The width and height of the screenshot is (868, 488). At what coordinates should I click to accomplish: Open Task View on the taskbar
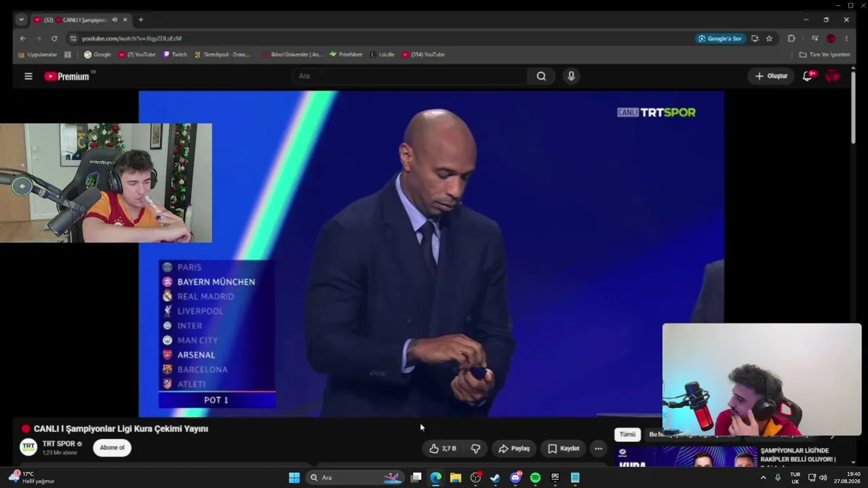click(416, 478)
